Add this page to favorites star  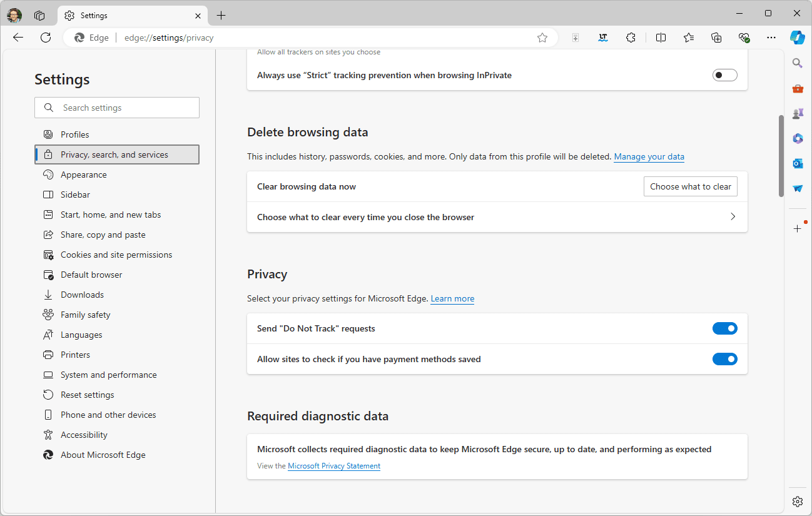point(542,38)
